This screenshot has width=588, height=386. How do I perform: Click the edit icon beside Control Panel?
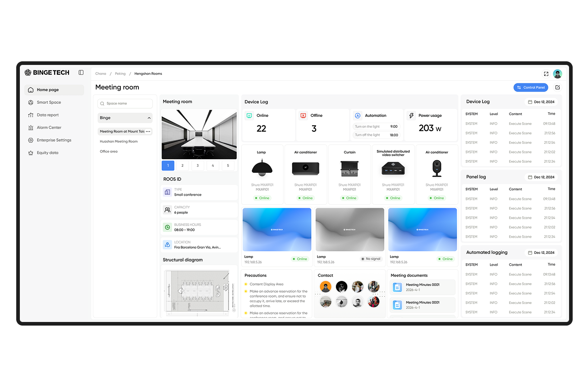(x=557, y=87)
